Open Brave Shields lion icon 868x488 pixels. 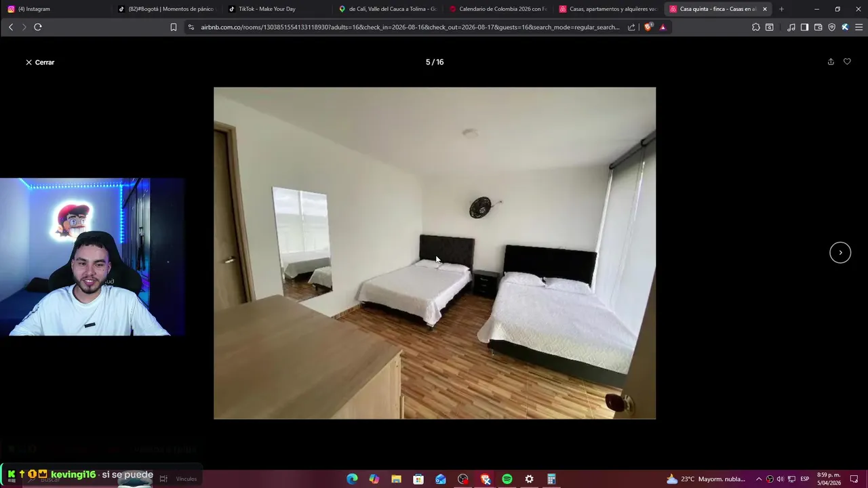click(x=648, y=27)
